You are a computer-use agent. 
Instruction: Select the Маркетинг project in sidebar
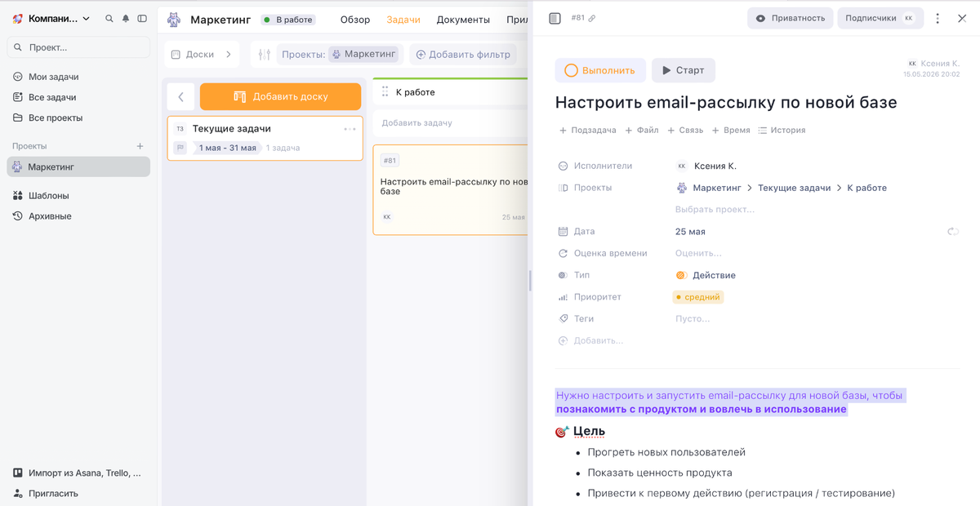click(78, 166)
